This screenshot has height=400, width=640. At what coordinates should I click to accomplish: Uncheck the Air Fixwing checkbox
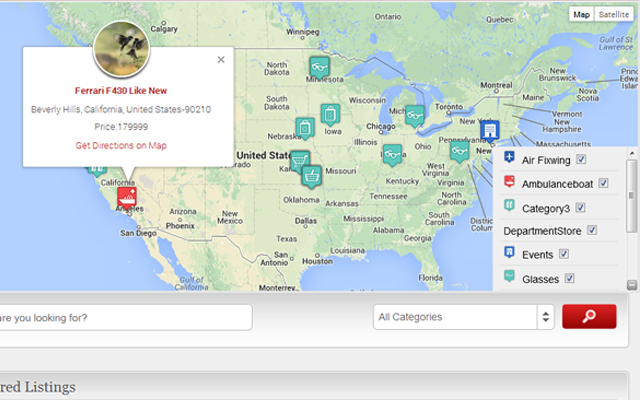tap(581, 159)
